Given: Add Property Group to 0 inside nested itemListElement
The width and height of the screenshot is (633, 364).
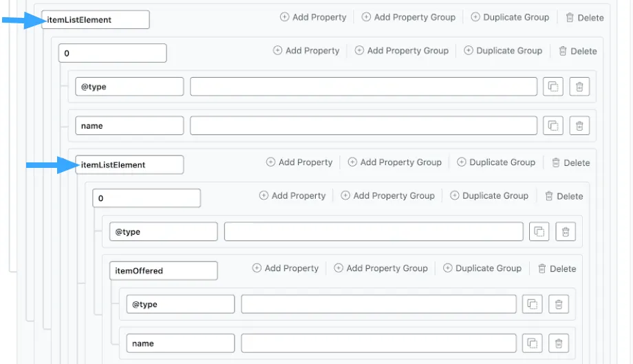Looking at the screenshot, I should click(388, 195).
